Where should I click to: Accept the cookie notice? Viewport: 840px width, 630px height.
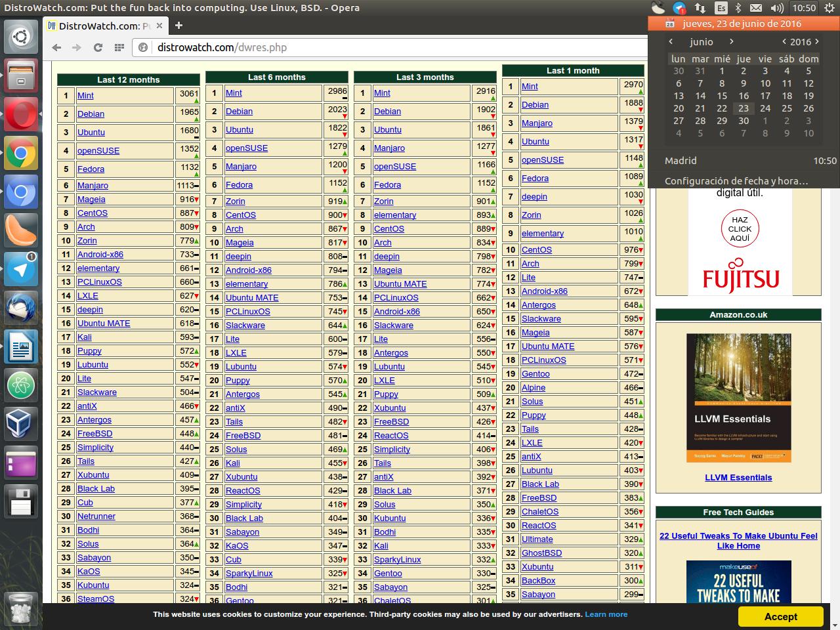tap(780, 616)
